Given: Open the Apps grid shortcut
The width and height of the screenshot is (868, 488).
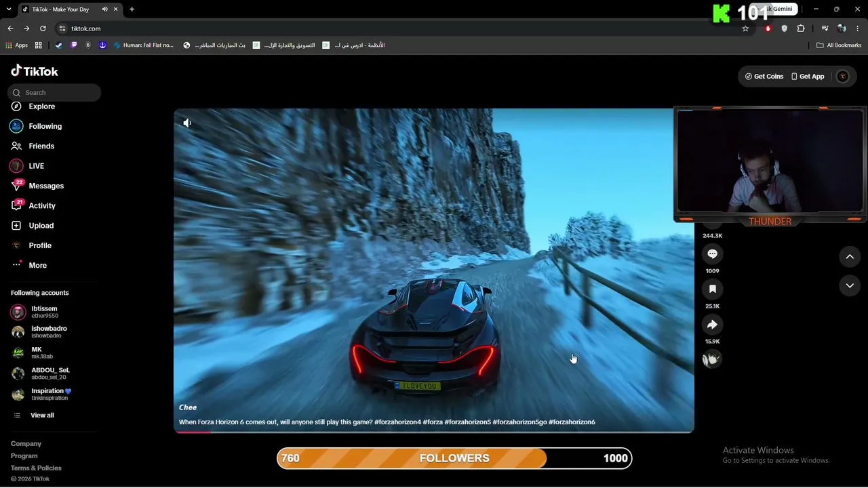Looking at the screenshot, I should point(16,45).
